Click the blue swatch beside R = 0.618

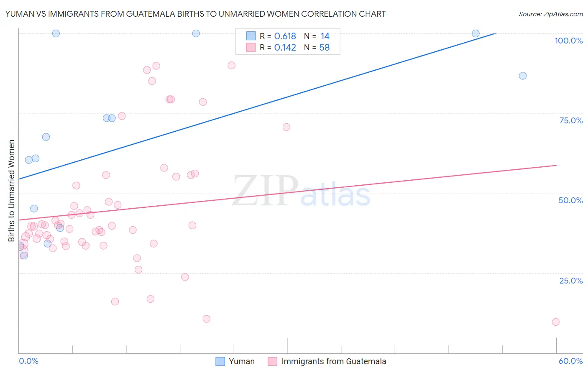pos(251,36)
